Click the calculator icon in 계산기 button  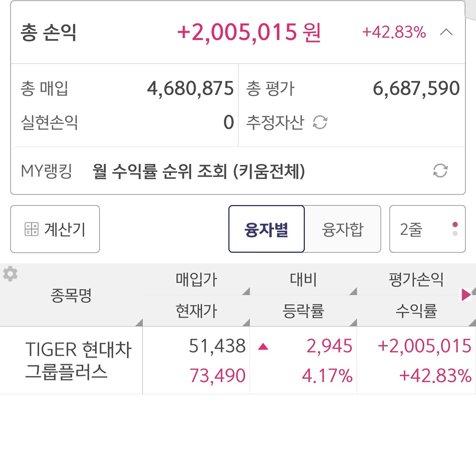(x=31, y=229)
